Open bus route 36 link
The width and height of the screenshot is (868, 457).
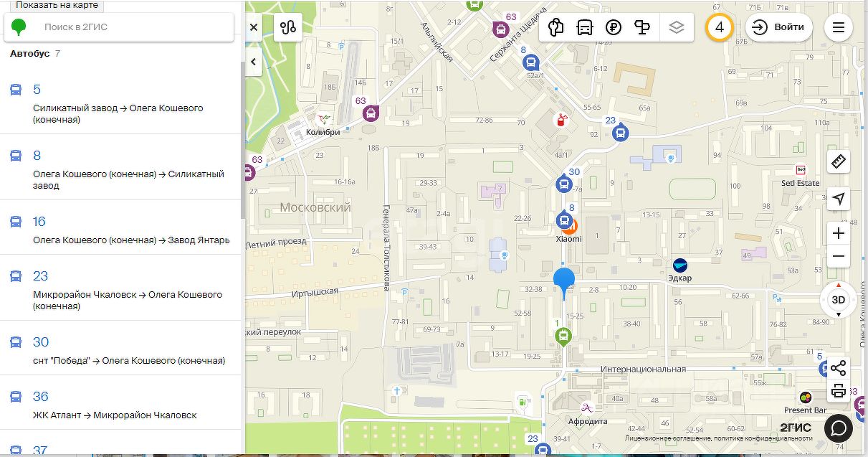41,397
